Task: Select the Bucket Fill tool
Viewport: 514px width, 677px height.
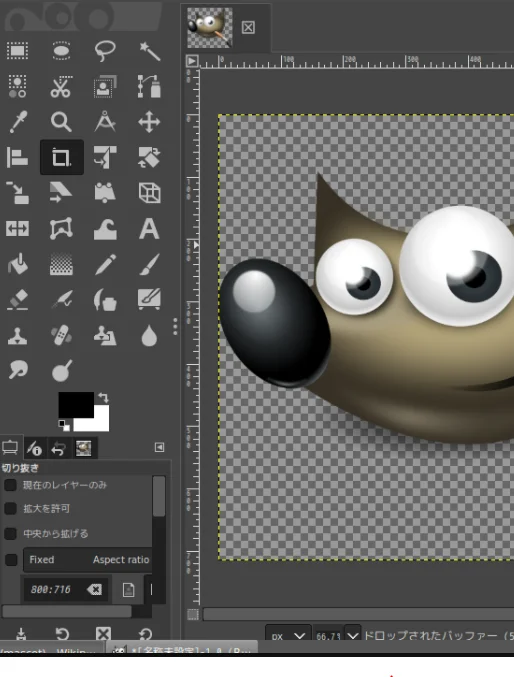Action: (17, 264)
